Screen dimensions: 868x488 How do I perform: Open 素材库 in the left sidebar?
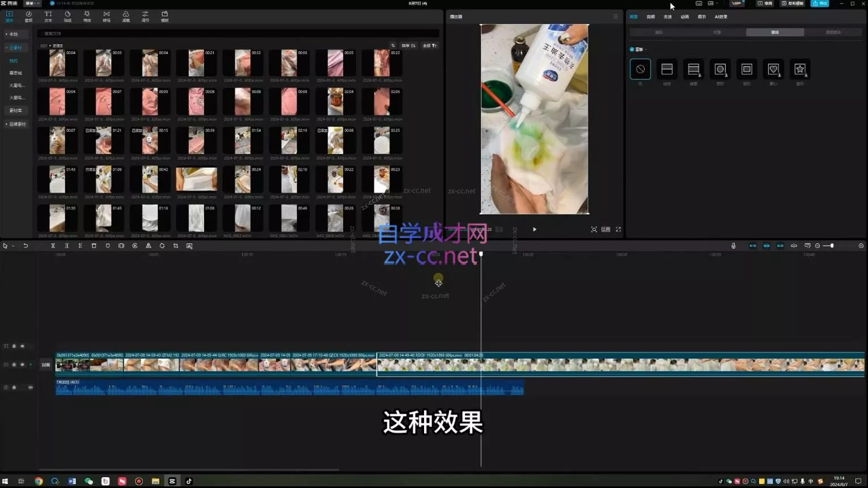(16, 110)
